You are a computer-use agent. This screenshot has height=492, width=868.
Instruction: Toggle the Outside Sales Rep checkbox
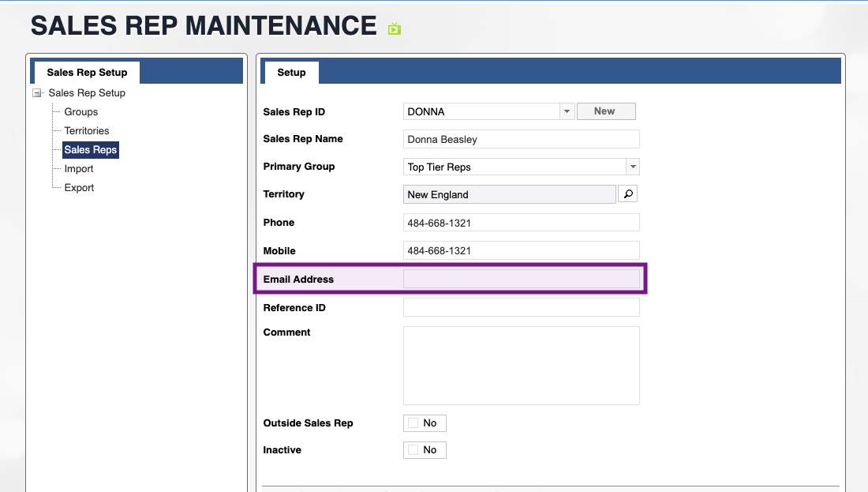(413, 423)
